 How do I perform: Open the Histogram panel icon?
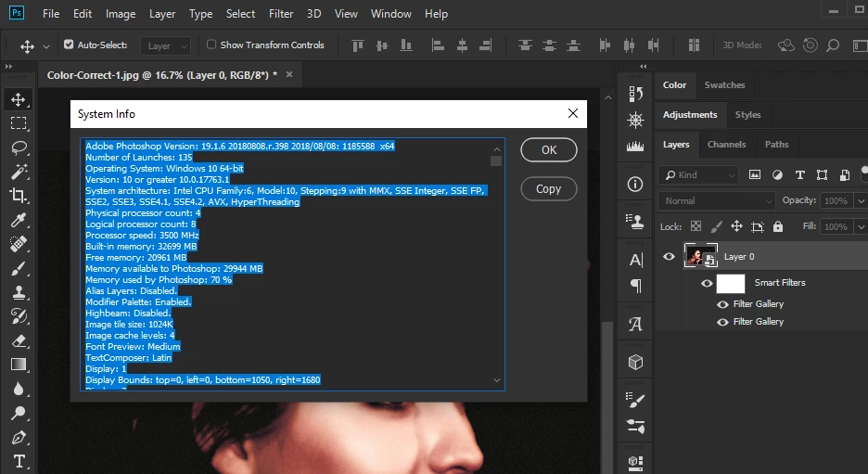(x=635, y=146)
